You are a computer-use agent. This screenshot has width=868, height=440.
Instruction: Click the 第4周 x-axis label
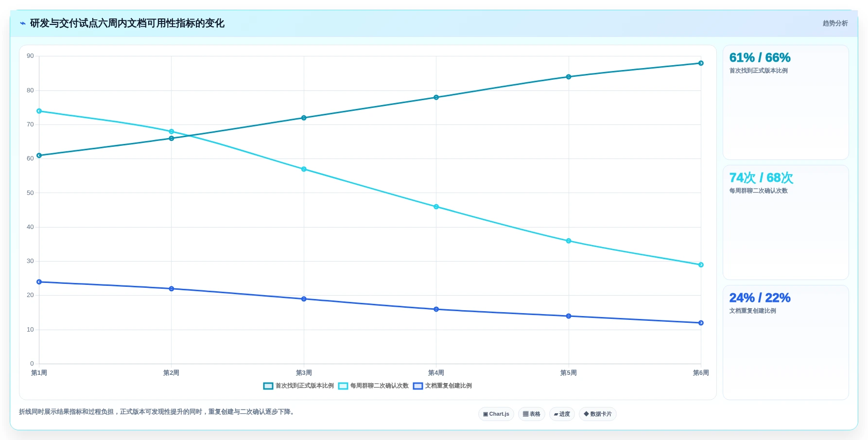(436, 373)
